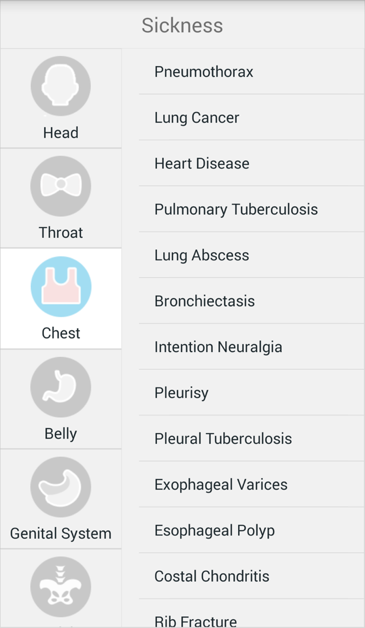Select the Head body part icon
Image resolution: width=365 pixels, height=628 pixels.
click(x=60, y=86)
